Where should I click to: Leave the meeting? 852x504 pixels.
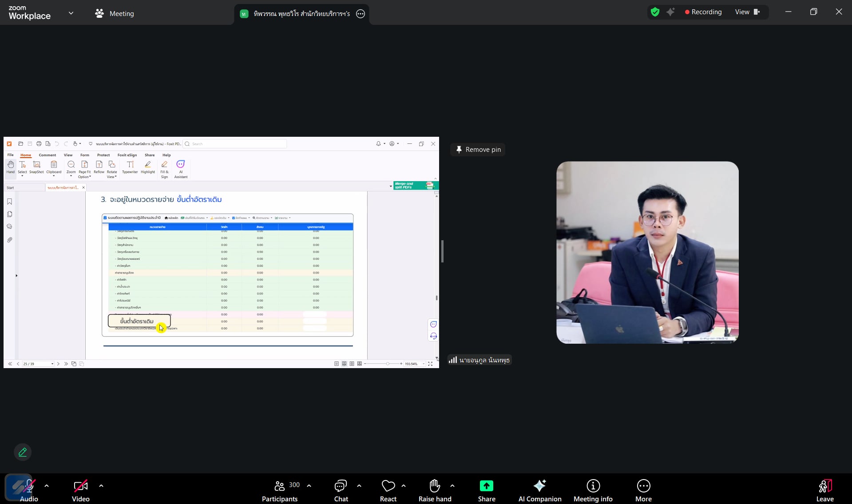coord(824,490)
